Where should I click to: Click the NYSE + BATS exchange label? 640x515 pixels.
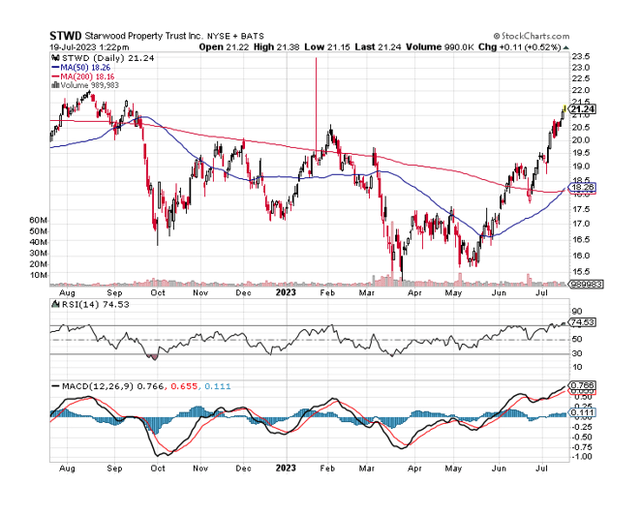point(235,36)
